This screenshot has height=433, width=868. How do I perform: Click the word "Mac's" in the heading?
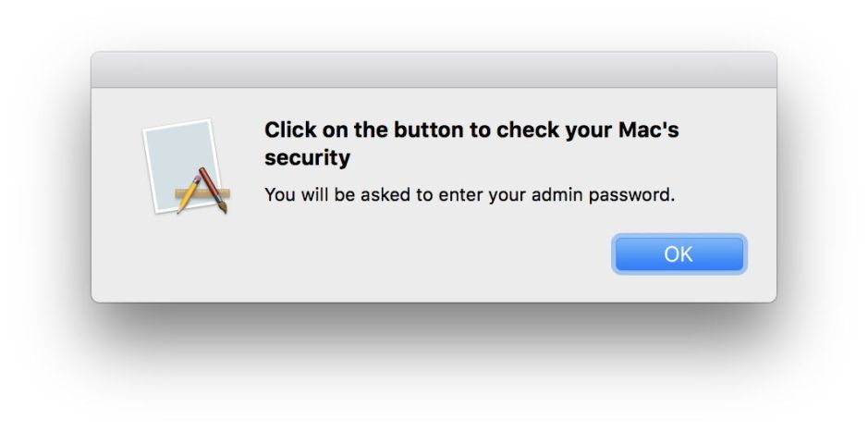click(x=647, y=130)
